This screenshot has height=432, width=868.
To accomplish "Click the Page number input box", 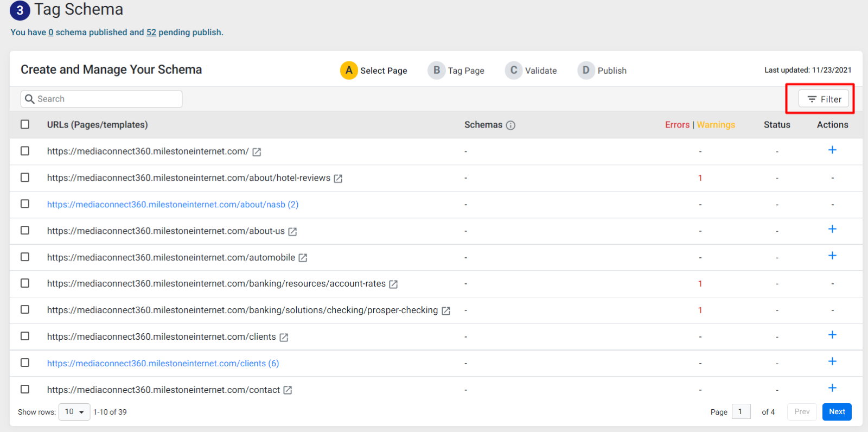I will tap(741, 412).
